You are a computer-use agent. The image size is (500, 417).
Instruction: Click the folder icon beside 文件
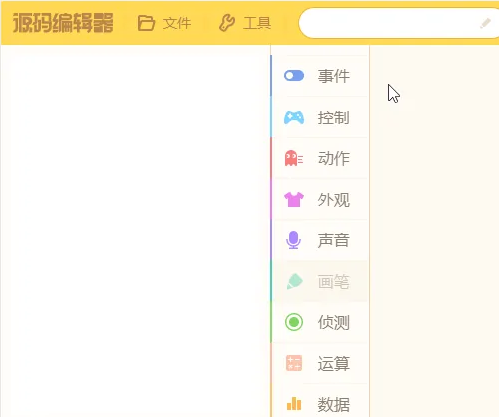(146, 23)
